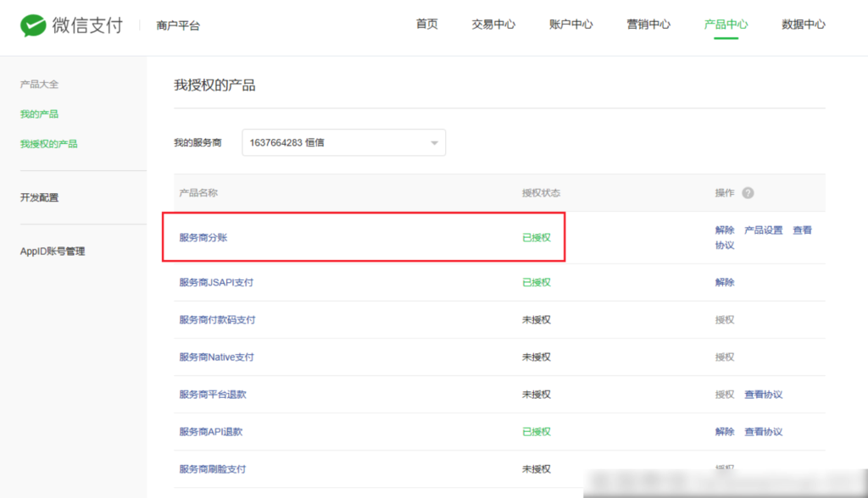Open 产品设置 for 服务商分账
Screen dimensions: 868x498
[762, 228]
